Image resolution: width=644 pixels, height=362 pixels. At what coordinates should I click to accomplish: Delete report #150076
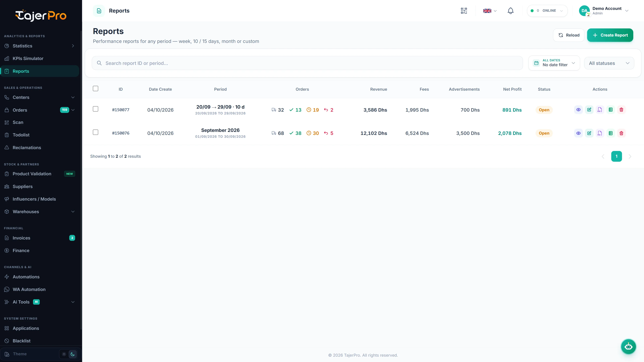621,133
